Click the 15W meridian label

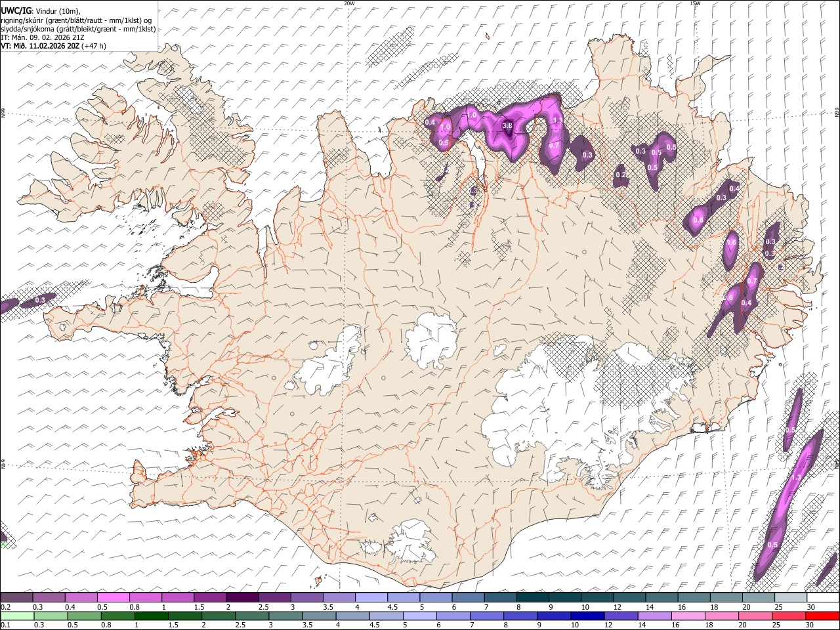point(695,3)
